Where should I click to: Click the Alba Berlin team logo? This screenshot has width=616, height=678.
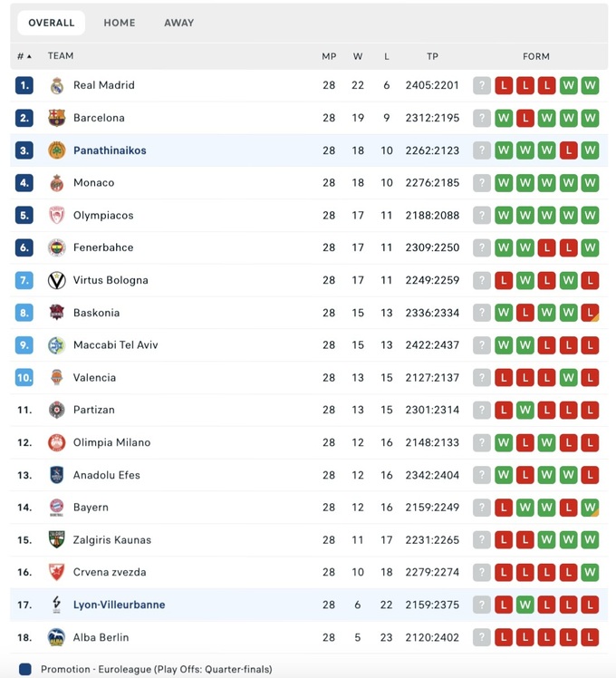click(x=57, y=637)
